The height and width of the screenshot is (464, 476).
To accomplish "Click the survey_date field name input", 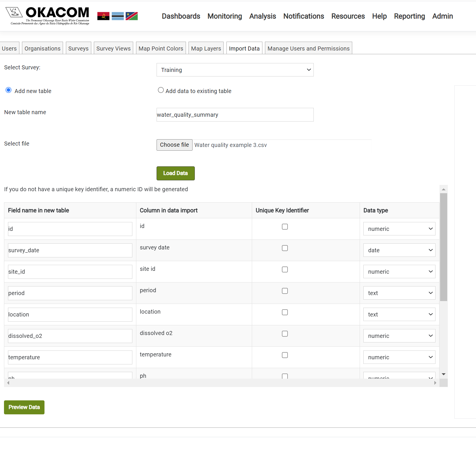I will click(x=70, y=250).
